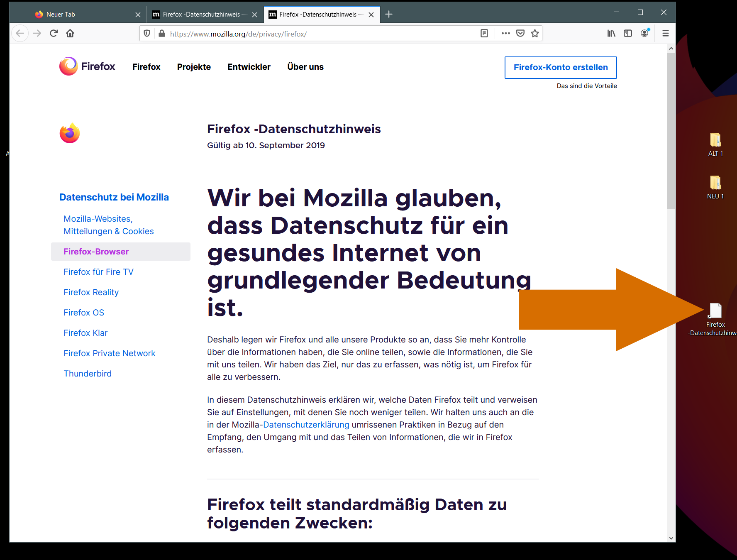Switch to the Neuer Tab tab
737x560 pixels.
[88, 15]
